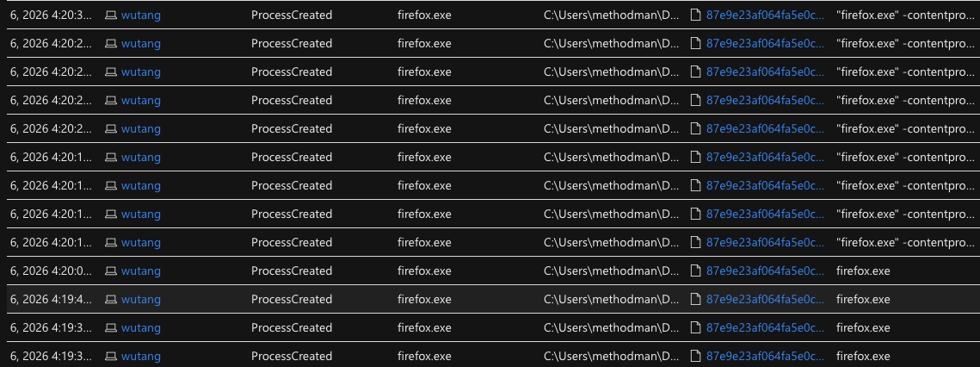Click the device icon in the 4:20:0 row
Image resolution: width=980 pixels, height=367 pixels.
click(111, 271)
